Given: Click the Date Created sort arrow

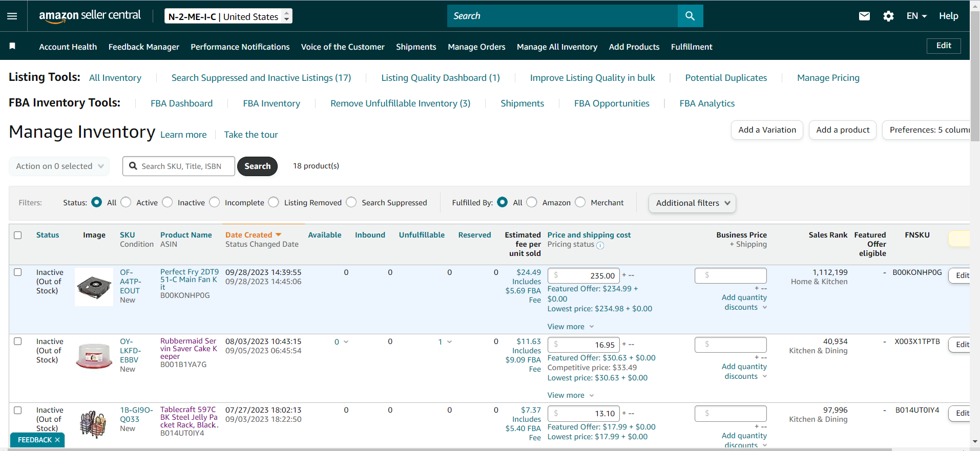Looking at the screenshot, I should pyautogui.click(x=279, y=234).
